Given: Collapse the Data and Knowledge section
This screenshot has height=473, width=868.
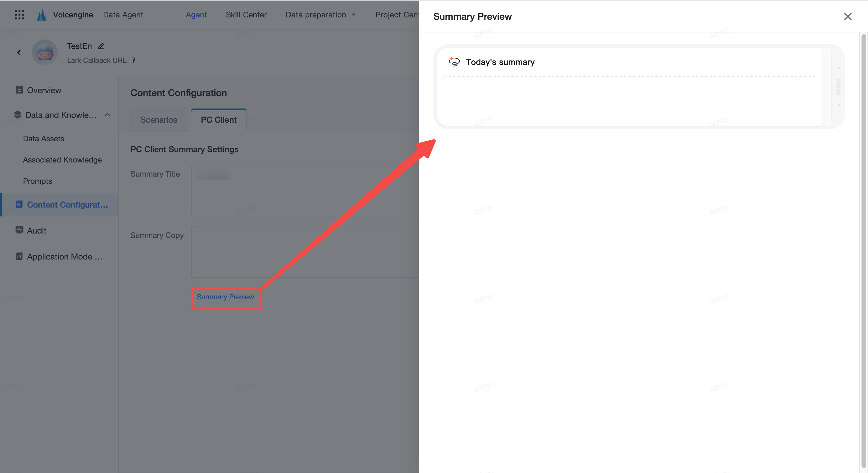Looking at the screenshot, I should 107,115.
